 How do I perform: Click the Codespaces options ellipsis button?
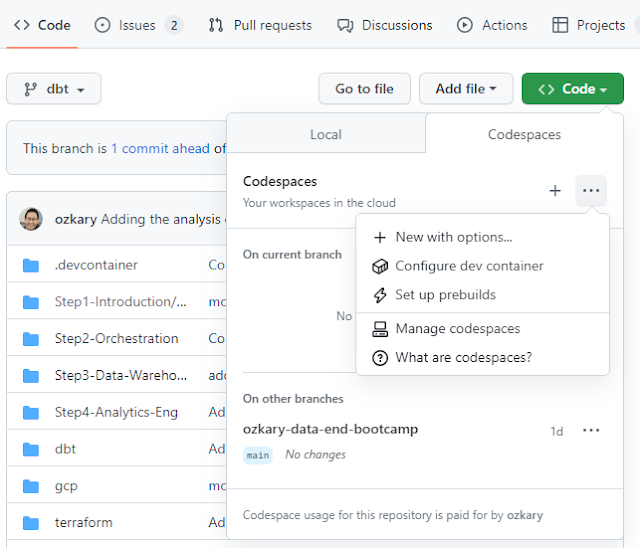tap(591, 191)
